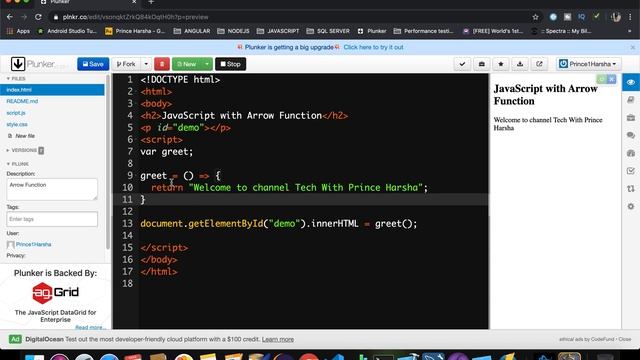Image resolution: width=640 pixels, height=360 pixels.
Task: Fork the plunk
Action: coord(126,64)
